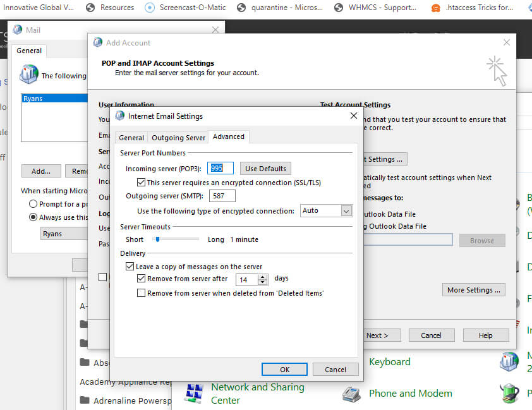Click the Screencast-O-Matic bookmark icon

tap(150, 8)
